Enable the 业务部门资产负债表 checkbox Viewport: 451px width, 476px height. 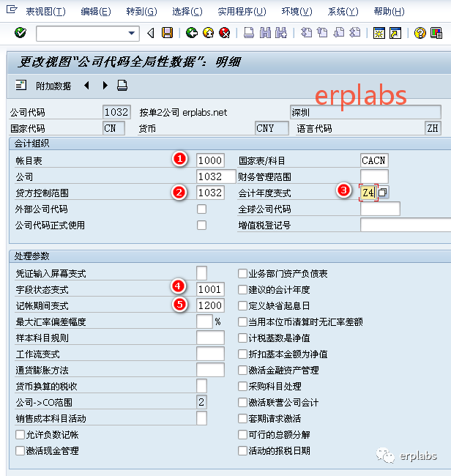click(242, 273)
